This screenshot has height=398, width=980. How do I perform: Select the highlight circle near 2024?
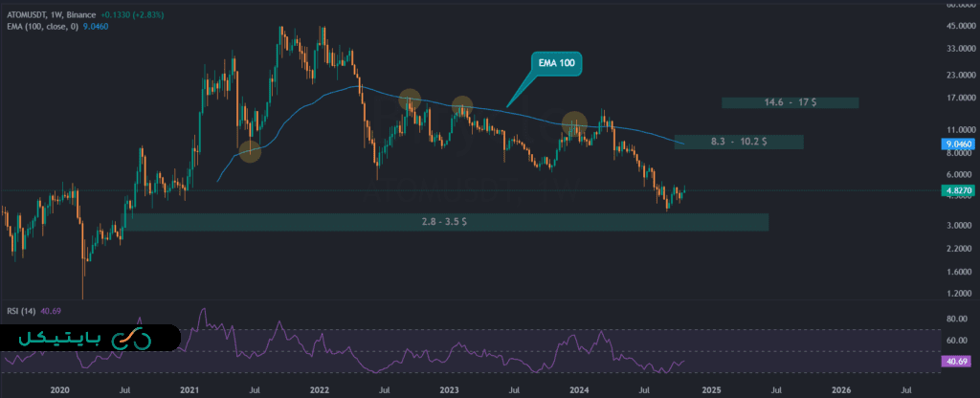[574, 123]
